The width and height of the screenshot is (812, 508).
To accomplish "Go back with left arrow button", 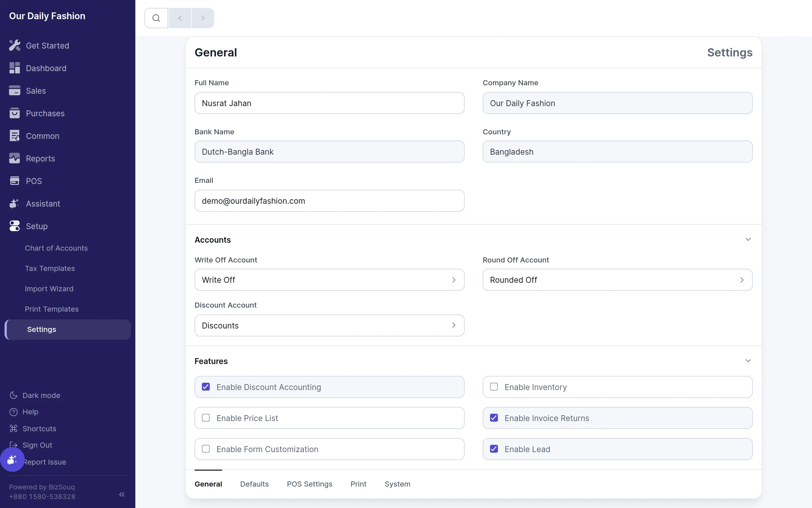I will [180, 18].
